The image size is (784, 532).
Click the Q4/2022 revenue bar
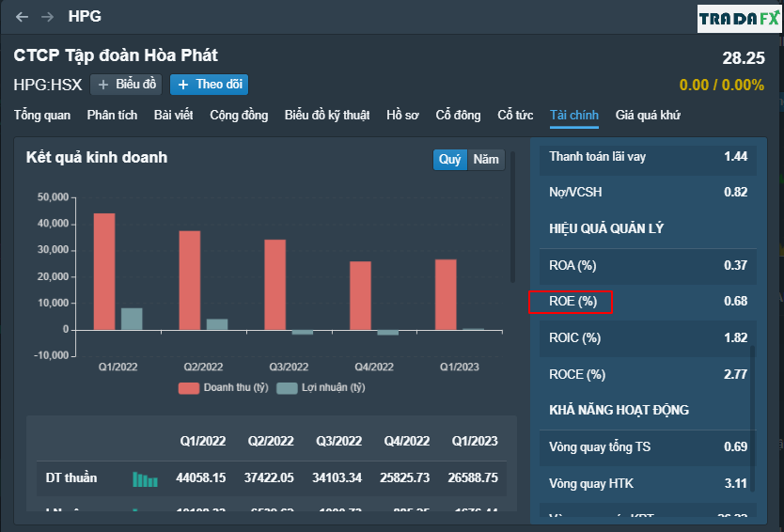[360, 295]
